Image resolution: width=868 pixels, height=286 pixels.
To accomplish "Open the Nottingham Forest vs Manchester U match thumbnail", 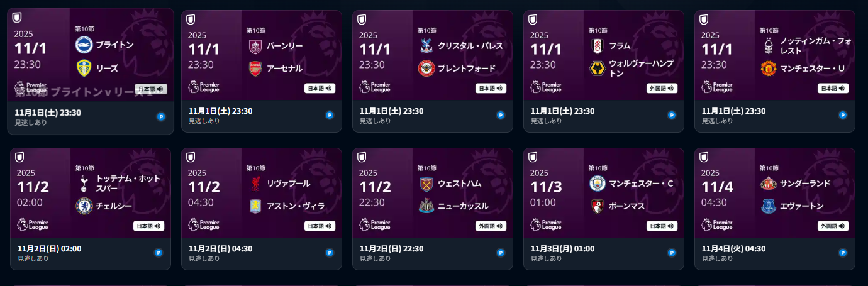I will tap(775, 57).
